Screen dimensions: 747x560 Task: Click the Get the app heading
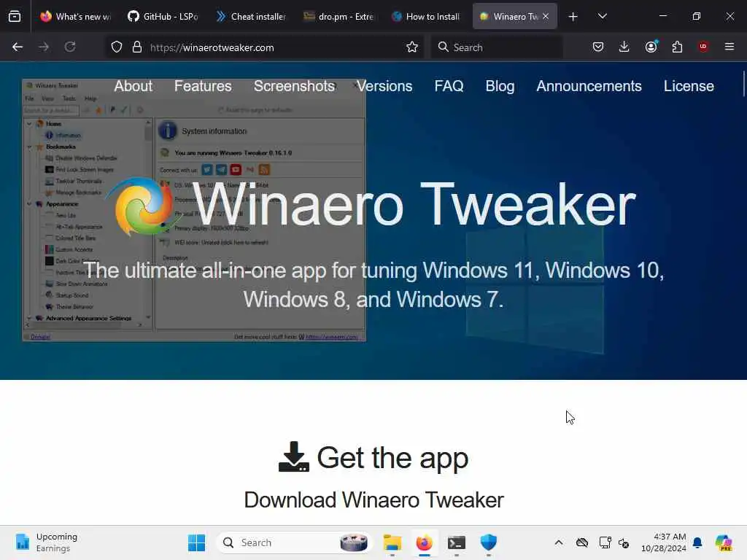point(392,458)
